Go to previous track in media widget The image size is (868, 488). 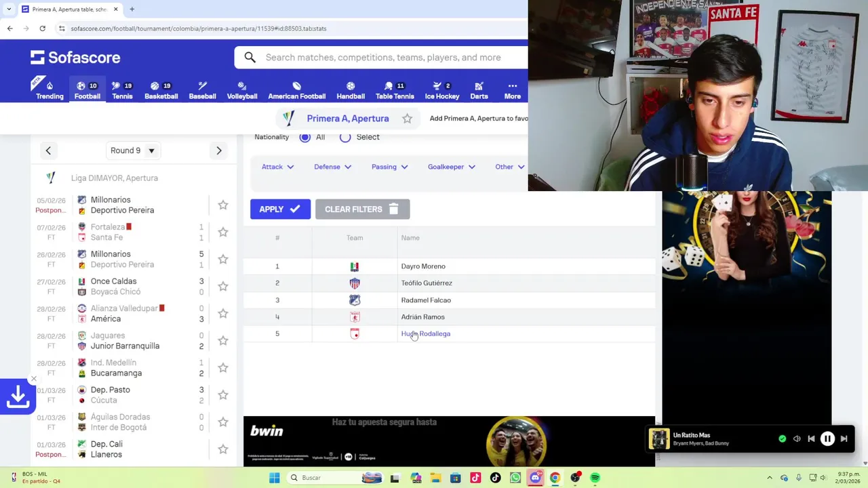click(x=811, y=439)
